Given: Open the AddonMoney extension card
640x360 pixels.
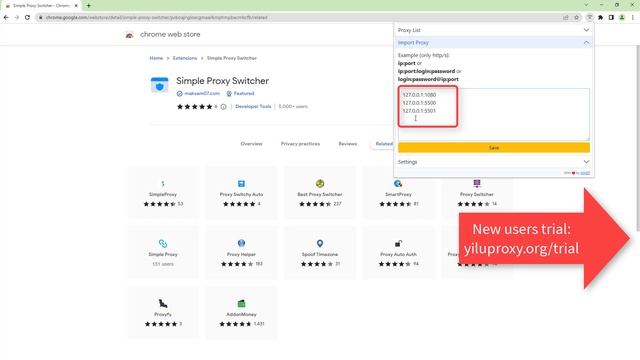Looking at the screenshot, I should 241,312.
